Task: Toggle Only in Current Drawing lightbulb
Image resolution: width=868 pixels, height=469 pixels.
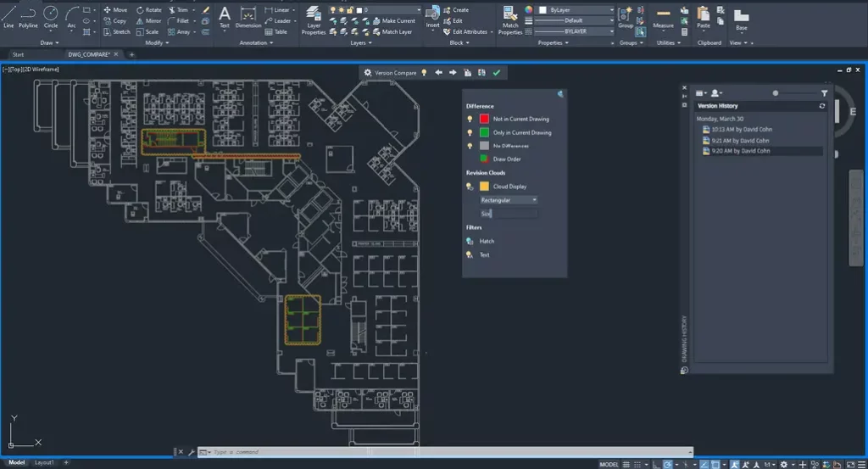Action: (470, 133)
